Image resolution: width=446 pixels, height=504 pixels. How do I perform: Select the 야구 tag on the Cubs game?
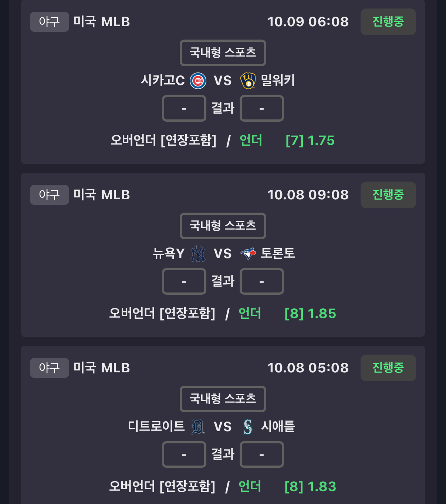pos(49,22)
